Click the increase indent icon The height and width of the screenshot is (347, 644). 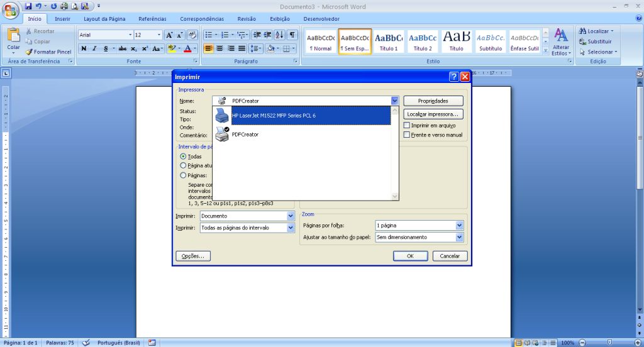click(267, 35)
